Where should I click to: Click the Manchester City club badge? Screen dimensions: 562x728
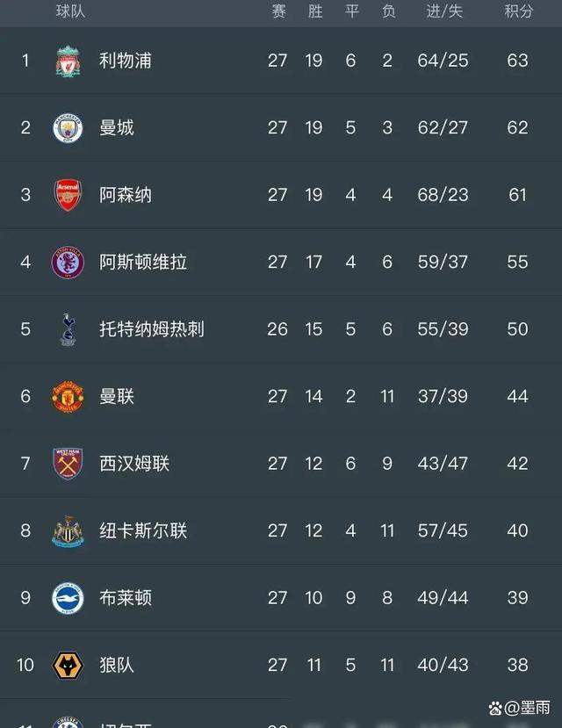(x=68, y=127)
